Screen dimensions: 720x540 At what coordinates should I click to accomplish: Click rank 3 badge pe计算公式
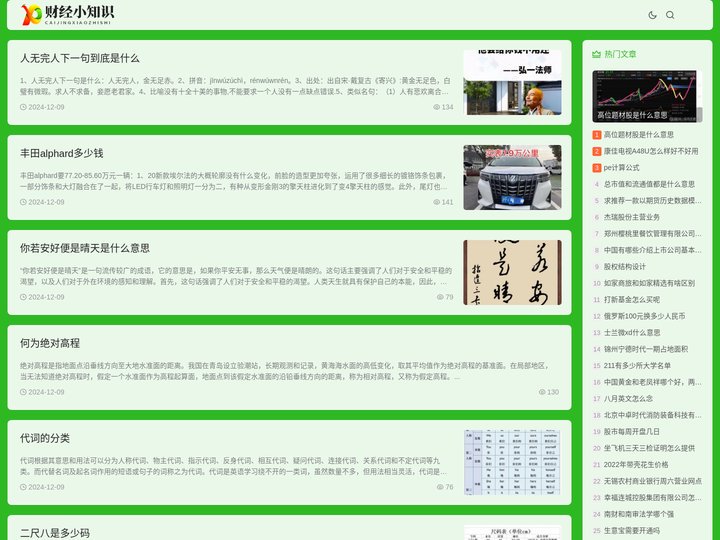(596, 168)
